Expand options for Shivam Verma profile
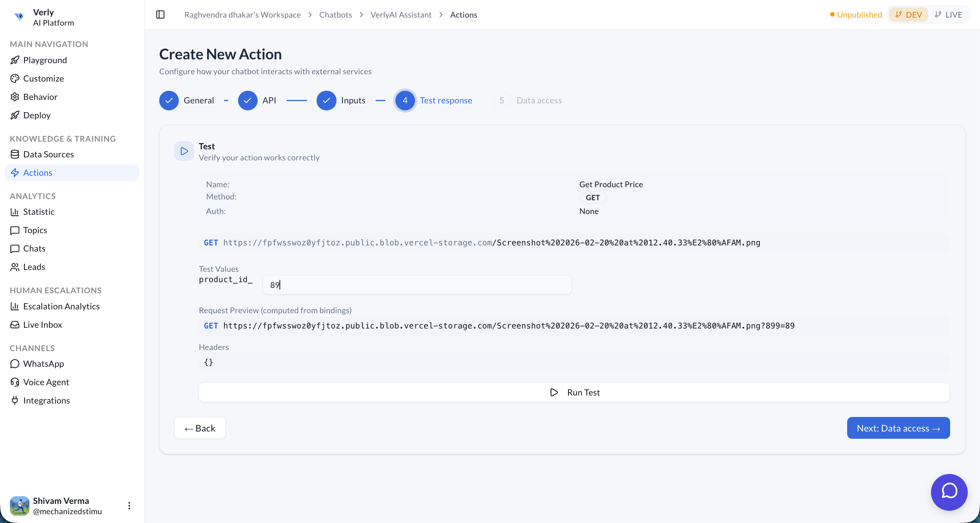The image size is (980, 523). point(129,505)
